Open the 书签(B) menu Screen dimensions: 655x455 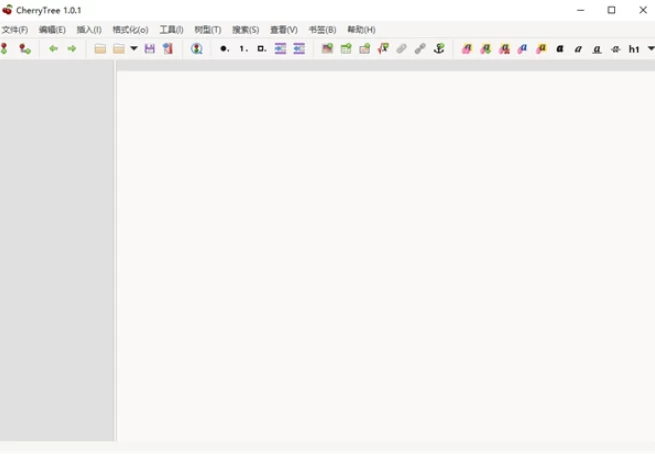tap(322, 30)
